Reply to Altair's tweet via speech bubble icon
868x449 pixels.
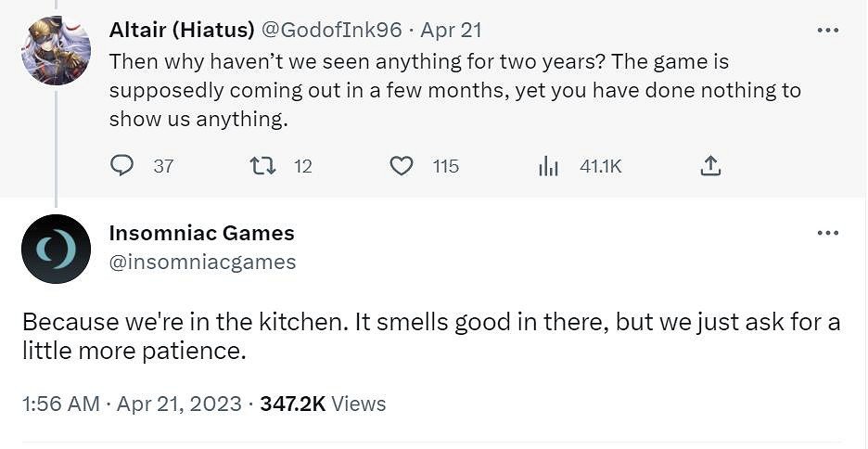coord(122,166)
